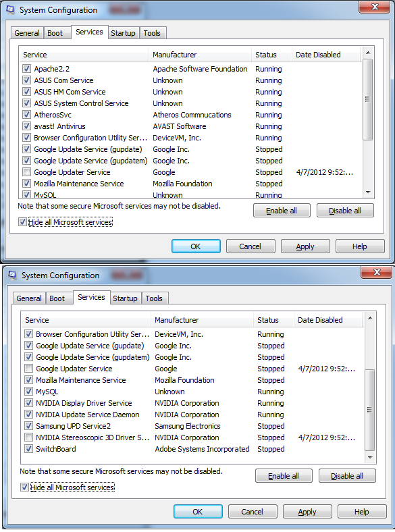Open Startup tab in bottom window
This screenshot has width=395, height=532.
125,298
